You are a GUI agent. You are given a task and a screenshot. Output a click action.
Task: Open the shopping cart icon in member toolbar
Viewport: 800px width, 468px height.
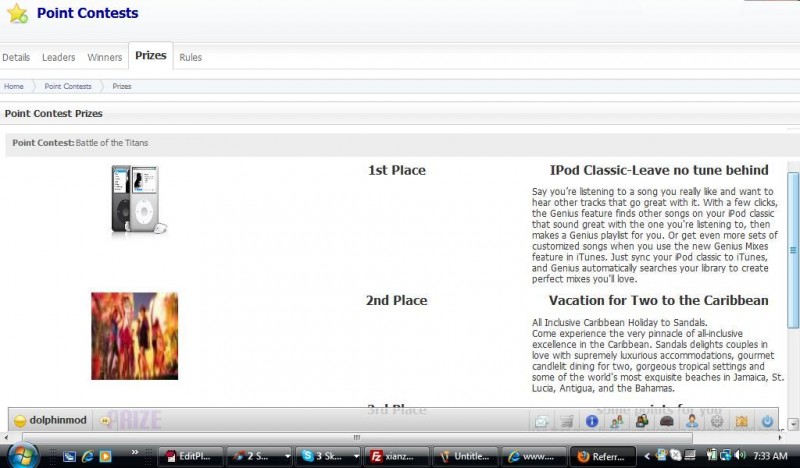[x=566, y=421]
